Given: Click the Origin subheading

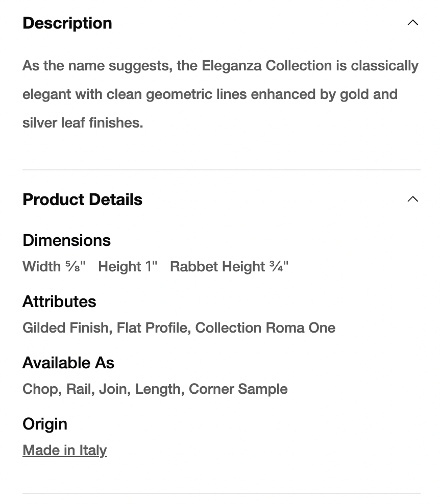Looking at the screenshot, I should pyautogui.click(x=45, y=424).
